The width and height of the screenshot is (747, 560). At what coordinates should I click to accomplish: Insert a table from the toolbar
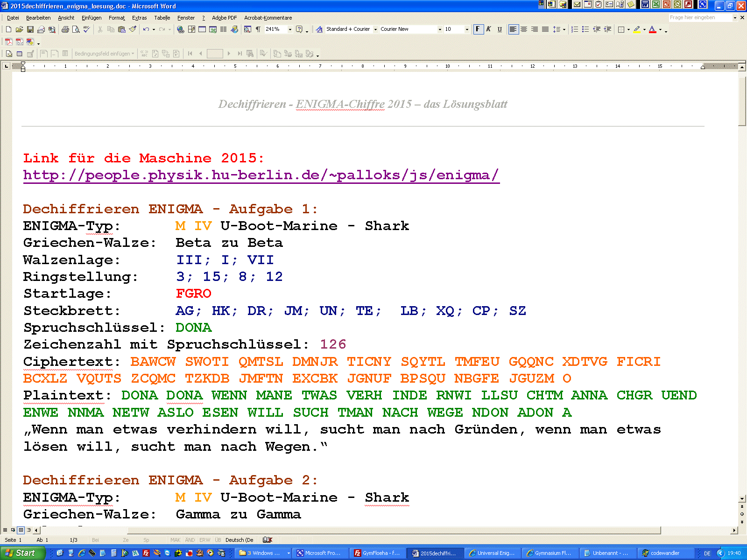click(x=202, y=29)
